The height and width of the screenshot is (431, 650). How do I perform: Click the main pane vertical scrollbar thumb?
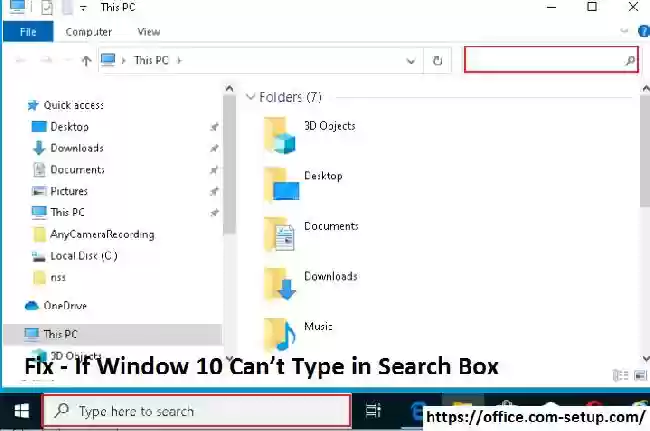(x=645, y=149)
